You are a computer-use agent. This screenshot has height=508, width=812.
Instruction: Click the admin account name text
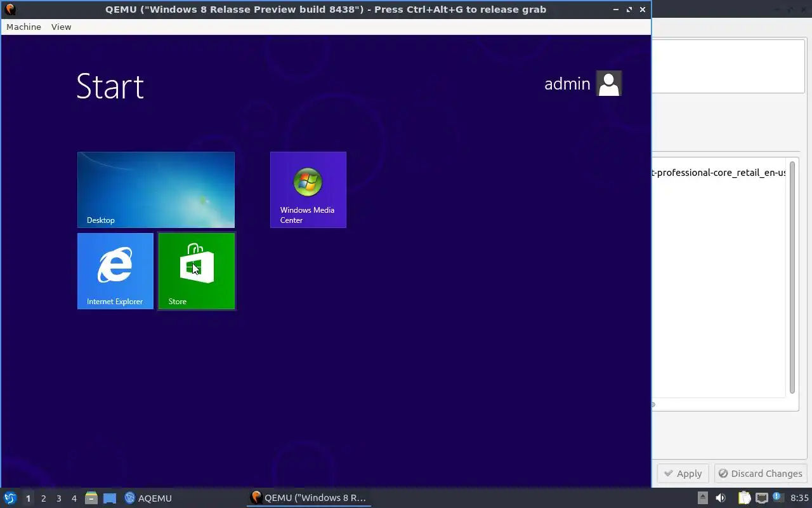coord(567,84)
